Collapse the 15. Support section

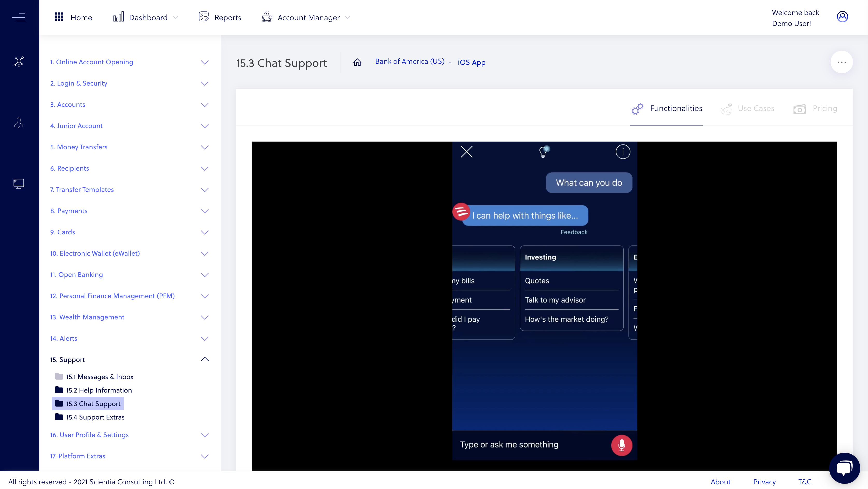pos(204,359)
